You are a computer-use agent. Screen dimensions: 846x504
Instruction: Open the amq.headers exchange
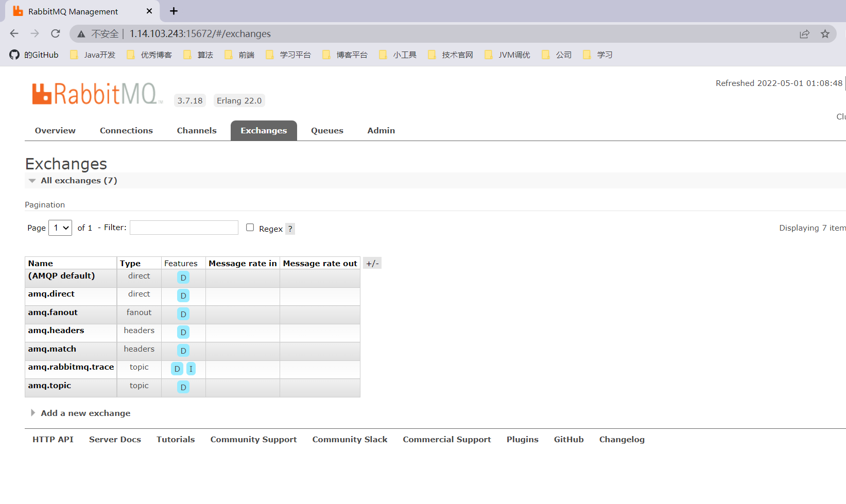pos(56,331)
